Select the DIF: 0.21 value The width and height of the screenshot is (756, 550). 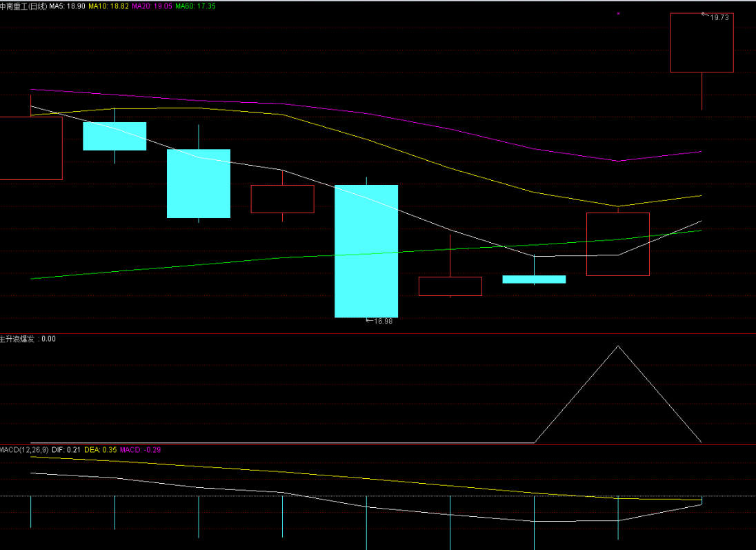coord(66,450)
